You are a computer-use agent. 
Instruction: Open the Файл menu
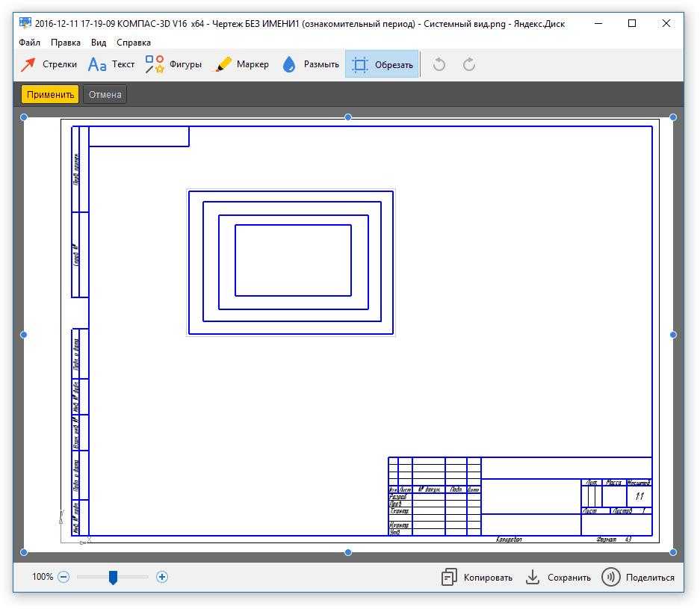(x=30, y=43)
